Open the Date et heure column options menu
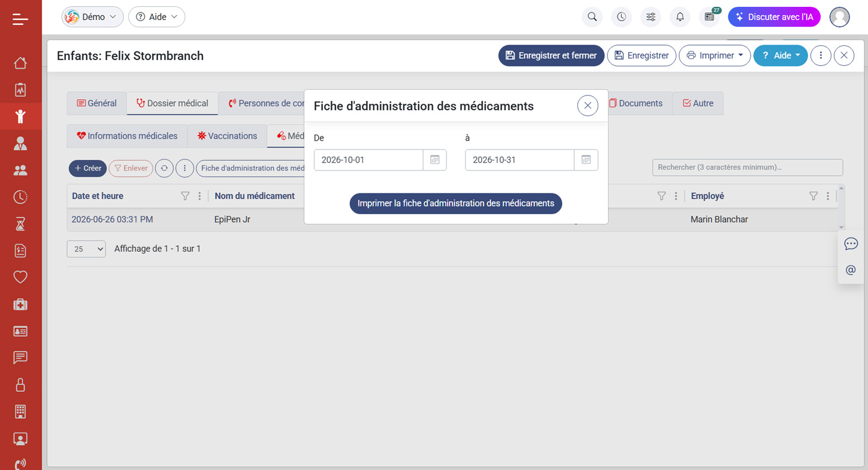868x470 pixels. click(200, 196)
